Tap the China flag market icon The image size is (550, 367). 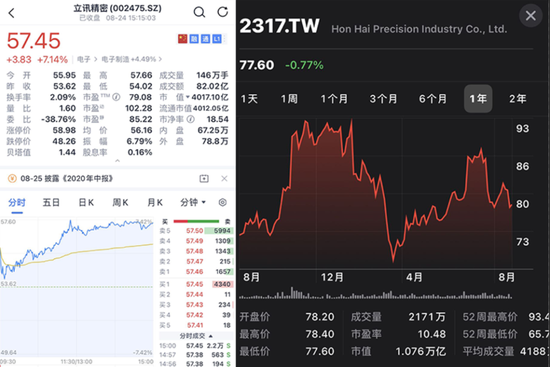[x=182, y=39]
